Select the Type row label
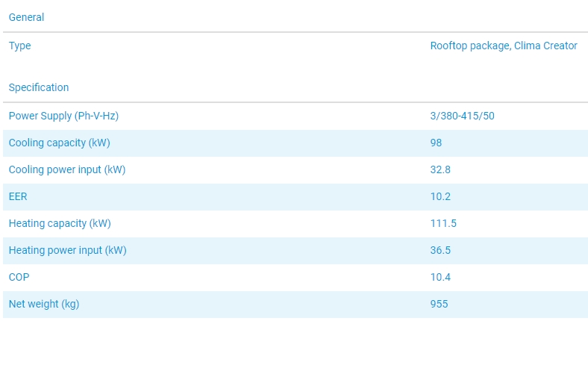Viewport: 588px width, 374px height. coord(20,46)
